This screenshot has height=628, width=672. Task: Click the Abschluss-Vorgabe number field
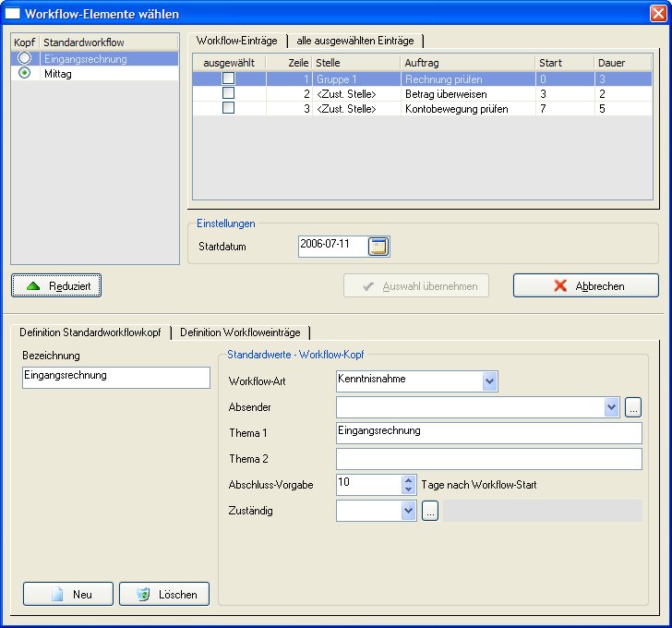click(x=369, y=485)
